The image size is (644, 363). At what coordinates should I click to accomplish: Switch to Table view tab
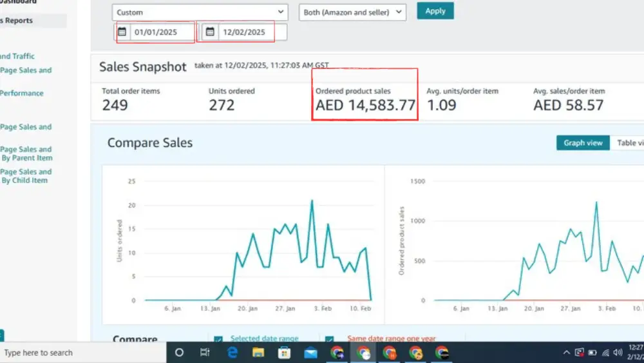pos(628,142)
